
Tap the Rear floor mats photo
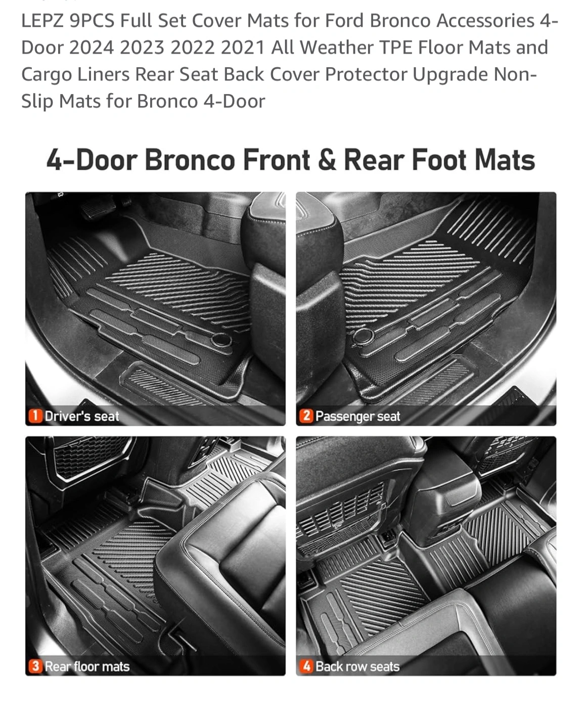coord(155,556)
